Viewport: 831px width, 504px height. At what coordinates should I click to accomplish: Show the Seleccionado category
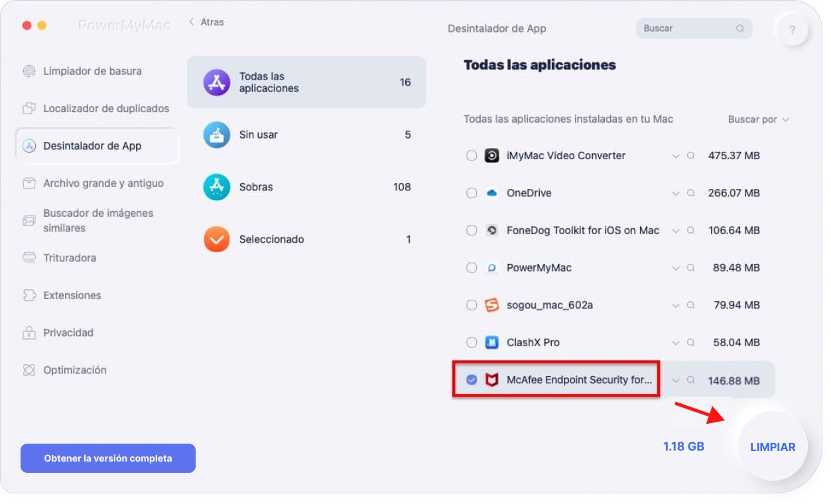point(306,239)
